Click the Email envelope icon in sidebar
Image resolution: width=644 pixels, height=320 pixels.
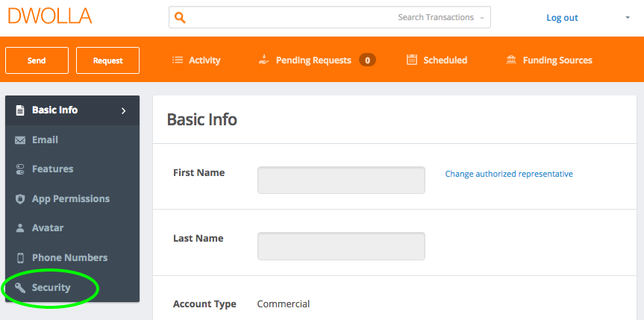[20, 140]
